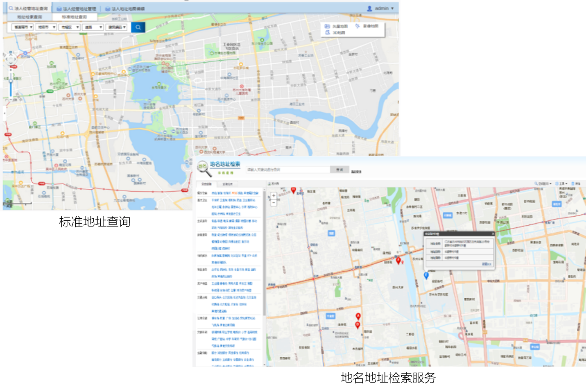The width and height of the screenshot is (586, 392).
Task: Select the 标准地址查询 sub-tab
Action: [75, 17]
